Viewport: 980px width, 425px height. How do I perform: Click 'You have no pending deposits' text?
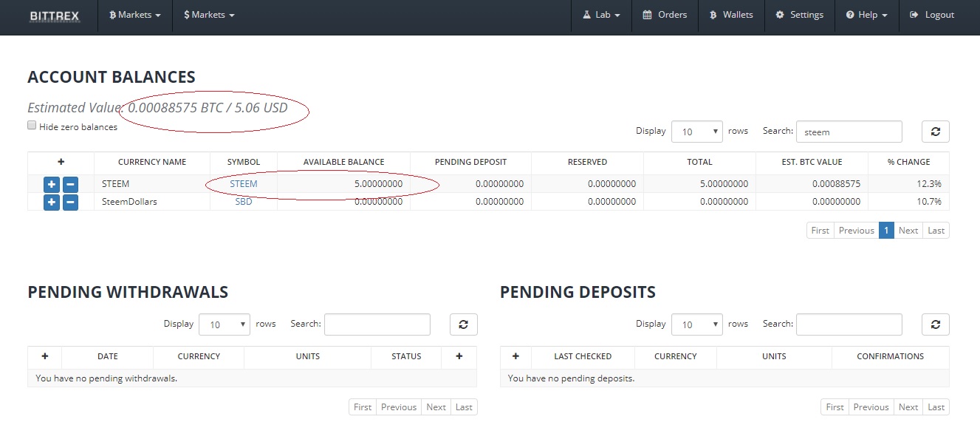572,378
